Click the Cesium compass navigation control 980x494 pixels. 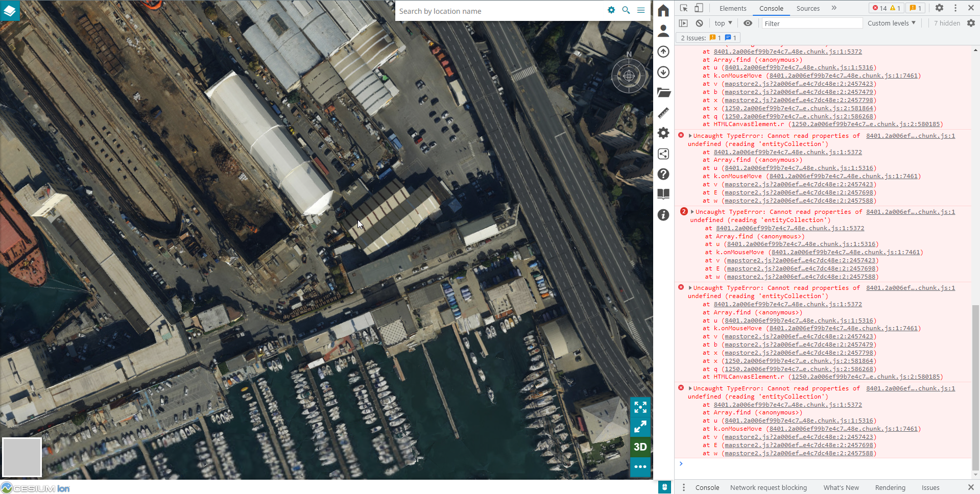[x=629, y=76]
